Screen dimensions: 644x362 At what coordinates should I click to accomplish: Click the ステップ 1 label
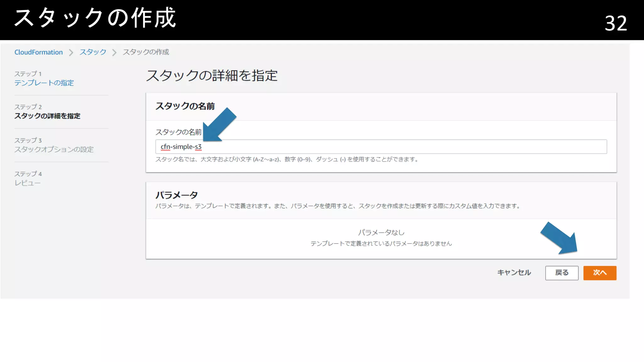(28, 74)
